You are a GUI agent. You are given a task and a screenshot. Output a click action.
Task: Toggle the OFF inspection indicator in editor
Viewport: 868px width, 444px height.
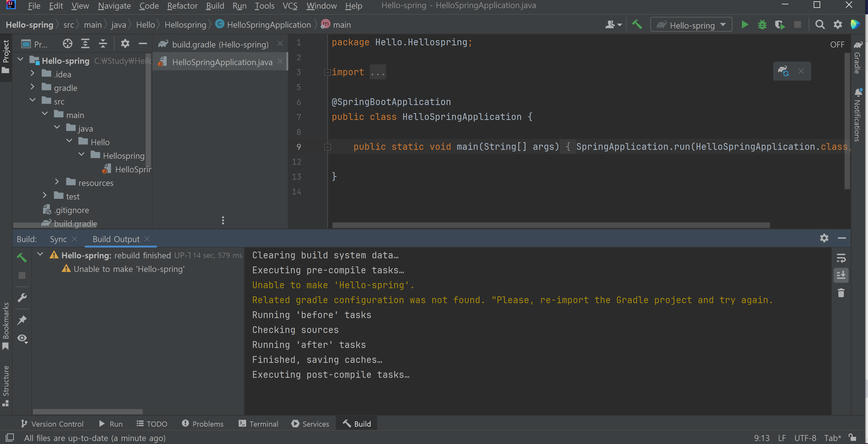[x=837, y=45]
